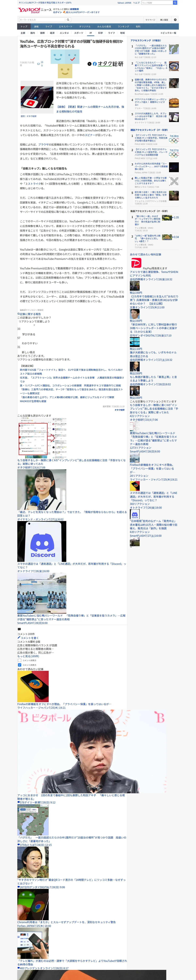Select エンタメ category sub-tab
The width and height of the screenshot is (196, 980).
click(x=64, y=33)
